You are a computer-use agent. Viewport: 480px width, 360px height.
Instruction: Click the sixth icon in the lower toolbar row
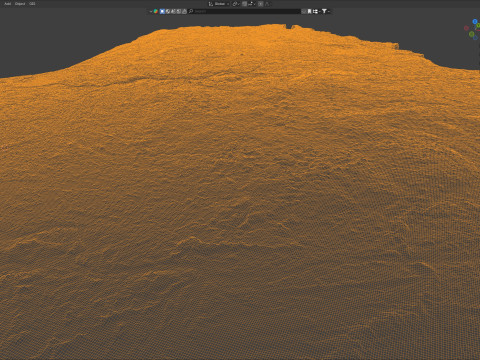[184, 11]
